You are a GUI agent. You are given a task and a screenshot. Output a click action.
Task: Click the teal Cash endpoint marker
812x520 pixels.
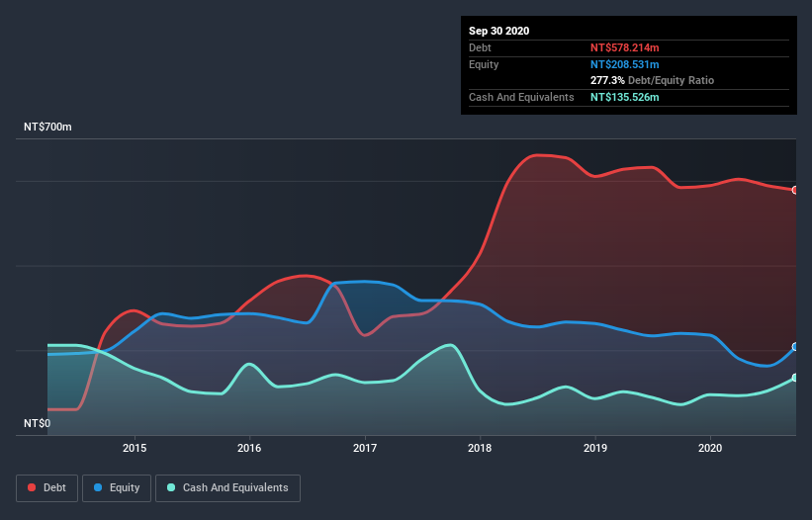click(795, 378)
